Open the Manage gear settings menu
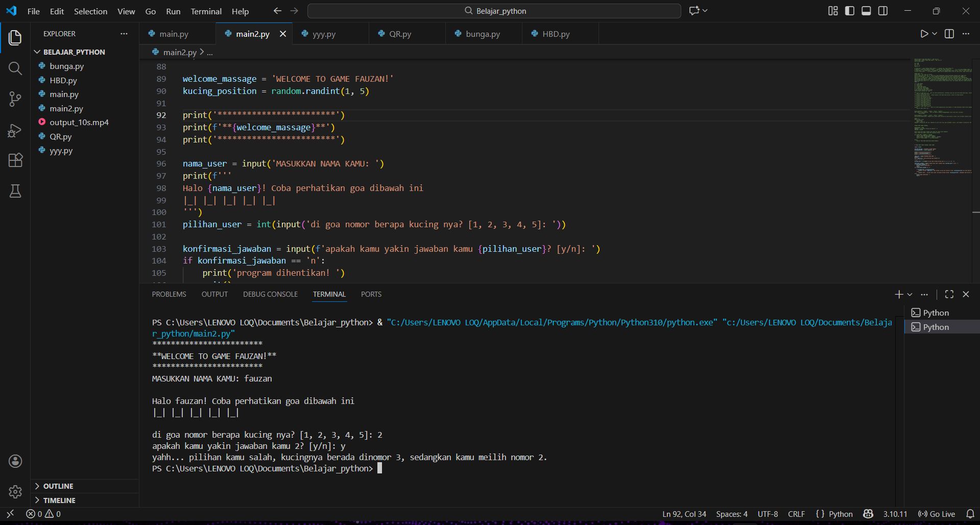The width and height of the screenshot is (980, 525). pyautogui.click(x=15, y=491)
